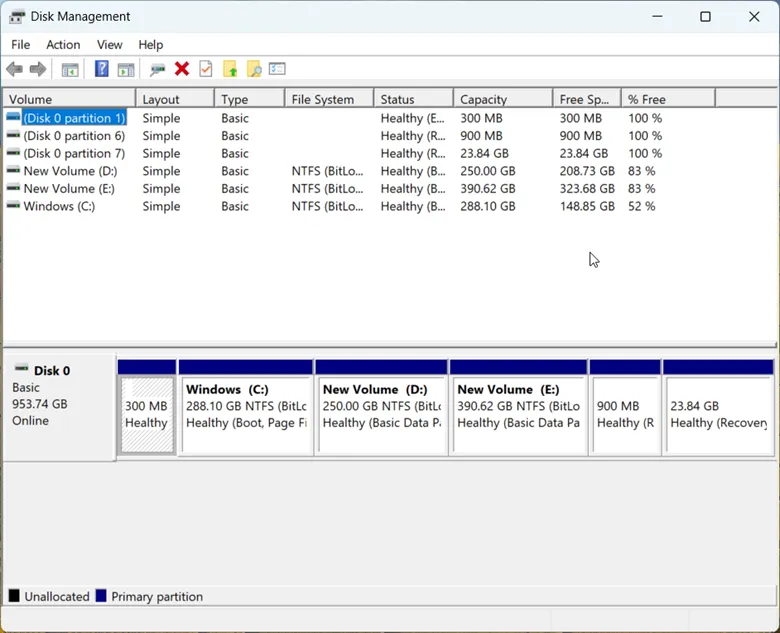This screenshot has height=633, width=780.
Task: Select the (Disk 0 partition 6) volume row
Action: (x=74, y=136)
